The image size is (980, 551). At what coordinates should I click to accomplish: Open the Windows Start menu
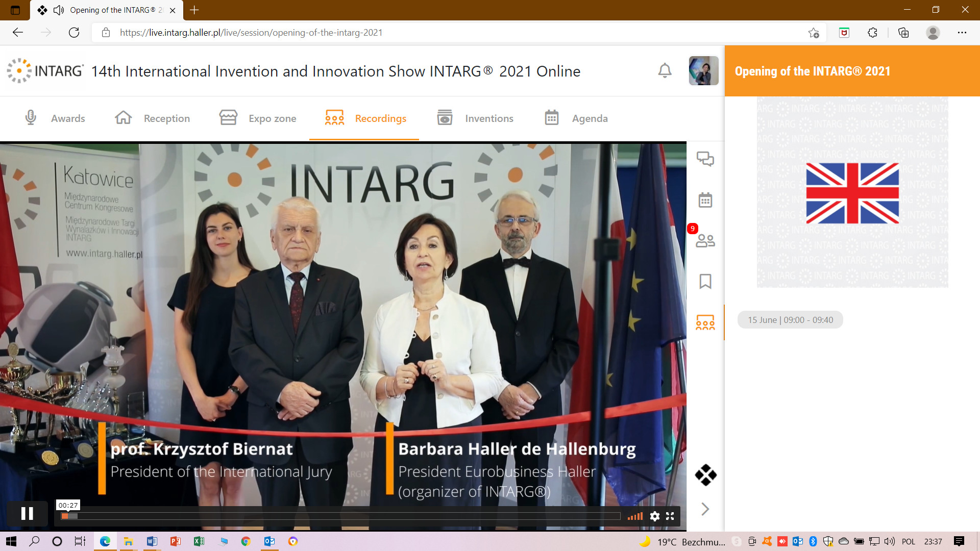[x=11, y=541]
